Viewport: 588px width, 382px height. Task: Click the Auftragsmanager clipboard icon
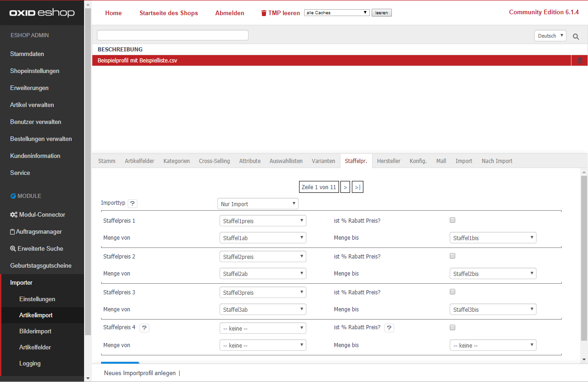pos(12,232)
